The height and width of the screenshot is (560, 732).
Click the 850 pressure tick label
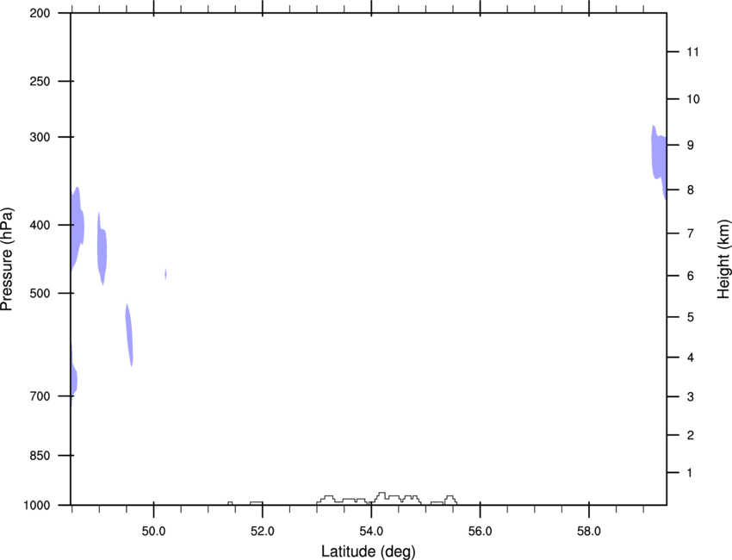click(x=40, y=456)
